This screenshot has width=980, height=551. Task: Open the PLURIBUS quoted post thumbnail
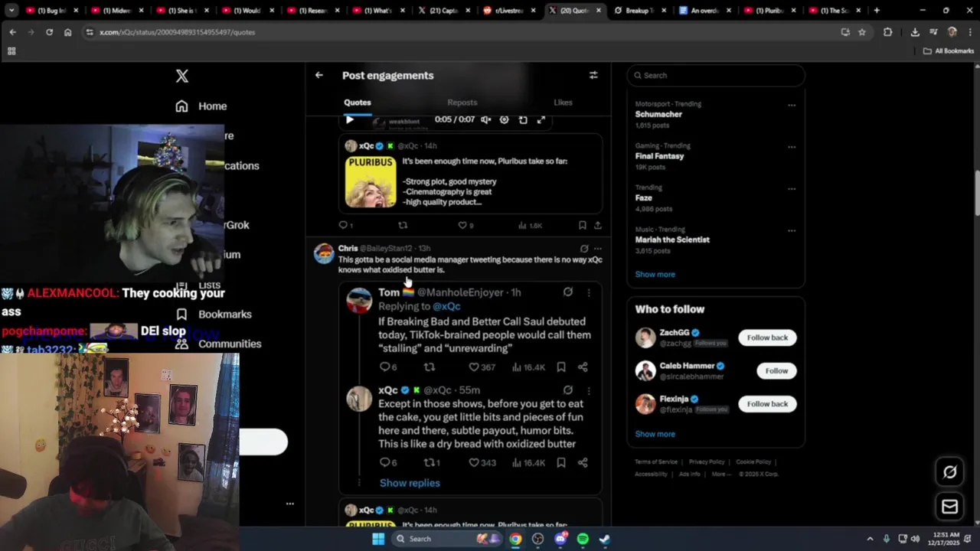pos(371,182)
